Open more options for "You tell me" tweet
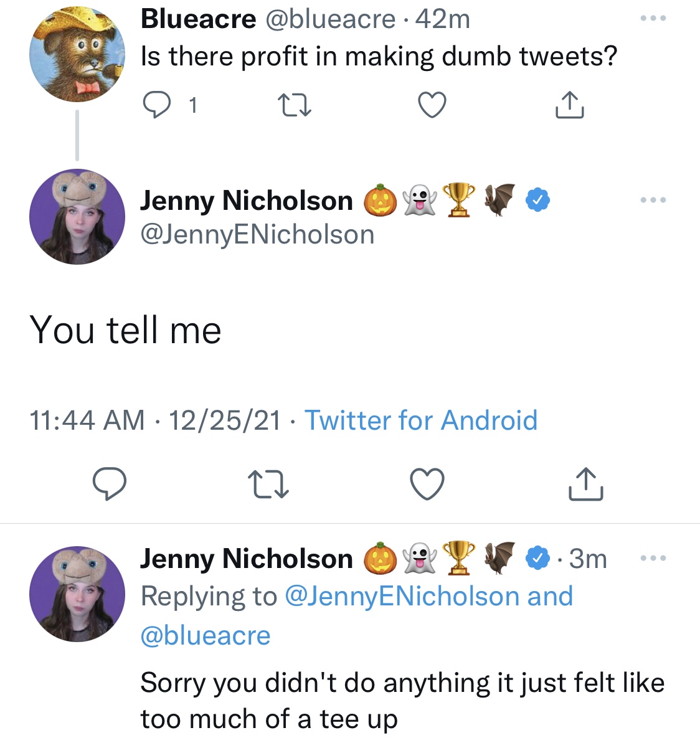Screen dimensions: 700x743 [653, 200]
